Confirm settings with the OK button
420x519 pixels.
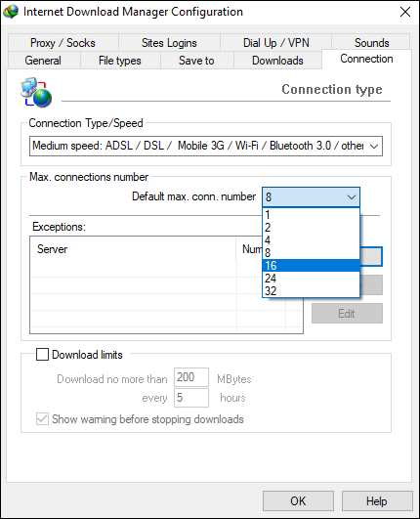tap(298, 500)
